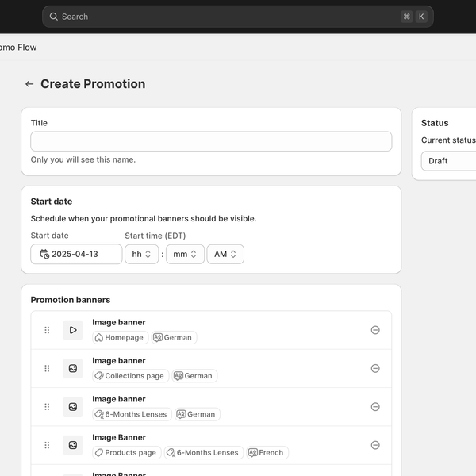This screenshot has height=476, width=476.
Task: Click the German tag next to Collections page
Action: pyautogui.click(x=194, y=376)
